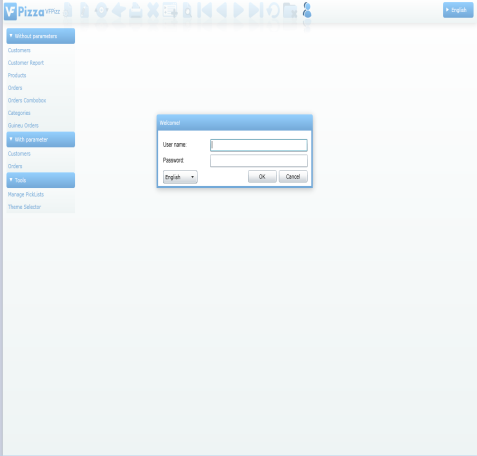The image size is (477, 456).
Task: Click the print toolbar icon
Action: (x=136, y=10)
